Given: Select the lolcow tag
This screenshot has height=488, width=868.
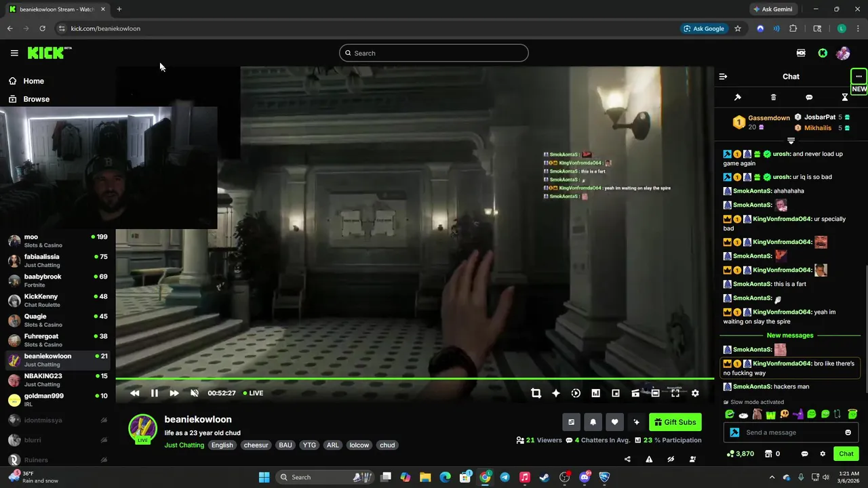Looking at the screenshot, I should (359, 445).
